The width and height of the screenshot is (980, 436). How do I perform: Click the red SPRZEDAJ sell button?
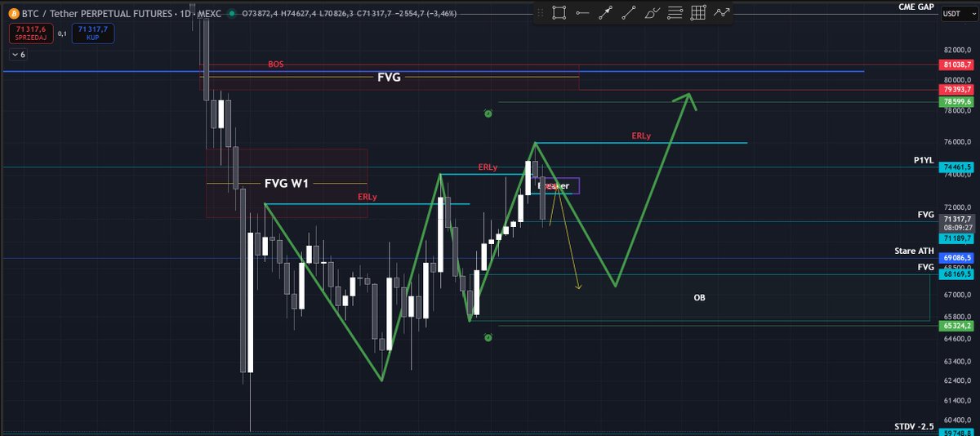click(33, 33)
